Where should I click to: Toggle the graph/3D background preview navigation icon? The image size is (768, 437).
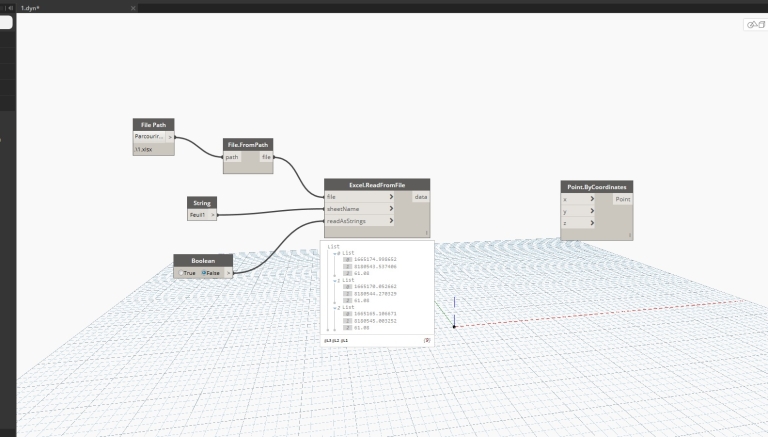756,24
